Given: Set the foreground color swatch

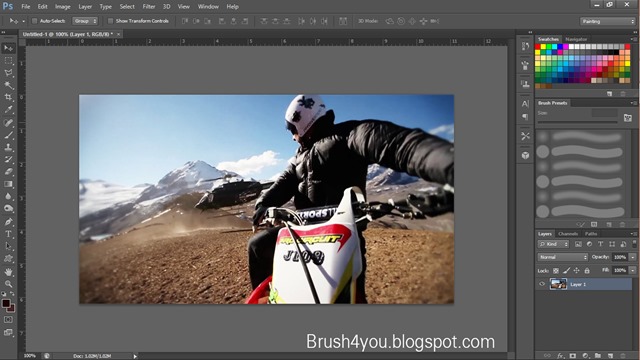Looking at the screenshot, I should [x=6, y=303].
